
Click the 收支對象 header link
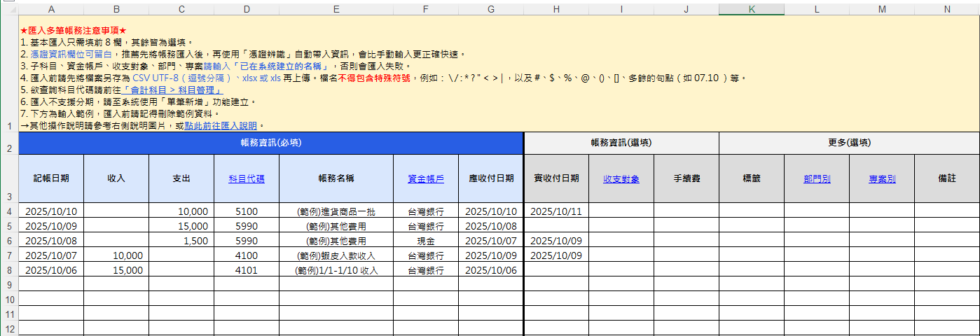tap(621, 178)
